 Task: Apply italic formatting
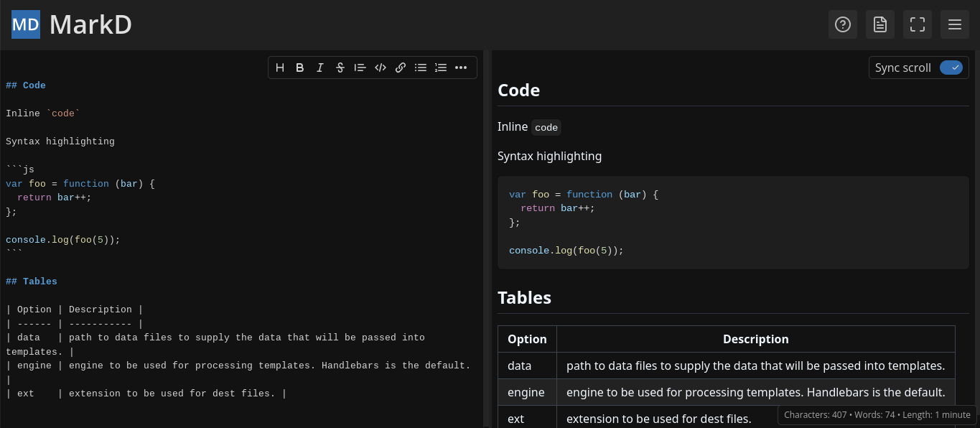[320, 68]
